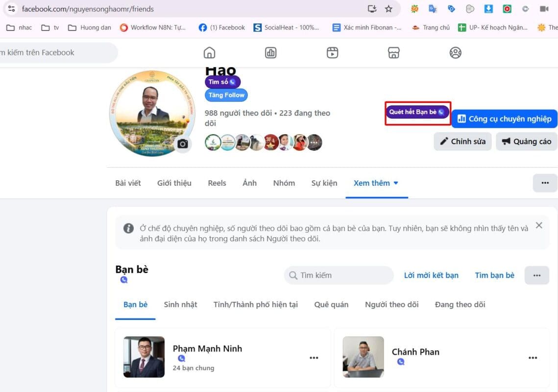
Task: Open Trang chủ bookmark
Action: 431,27
